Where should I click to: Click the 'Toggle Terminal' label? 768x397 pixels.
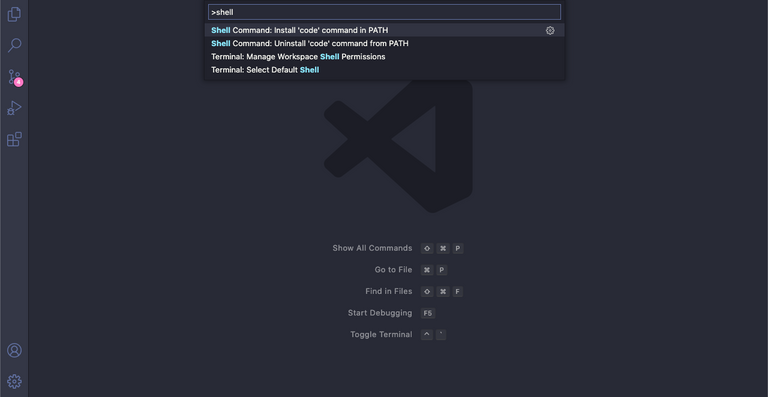pos(381,334)
